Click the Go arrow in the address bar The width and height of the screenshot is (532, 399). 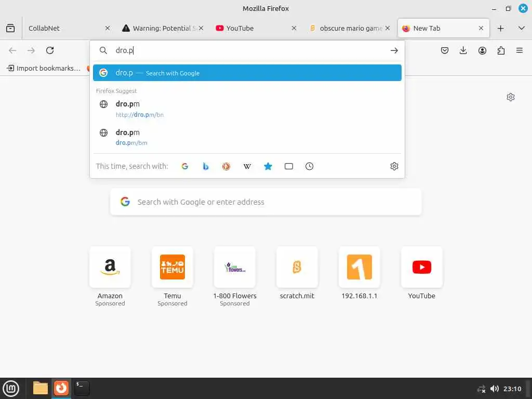click(x=394, y=50)
